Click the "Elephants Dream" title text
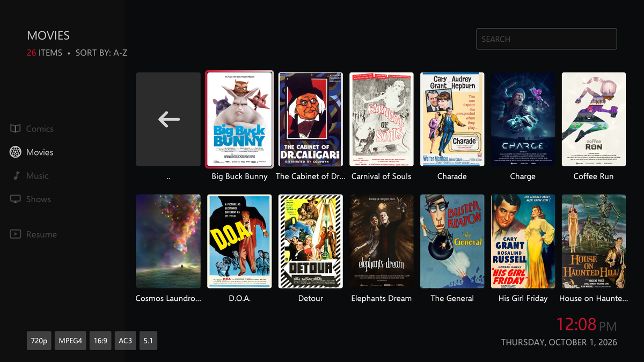The height and width of the screenshot is (362, 644). click(382, 298)
